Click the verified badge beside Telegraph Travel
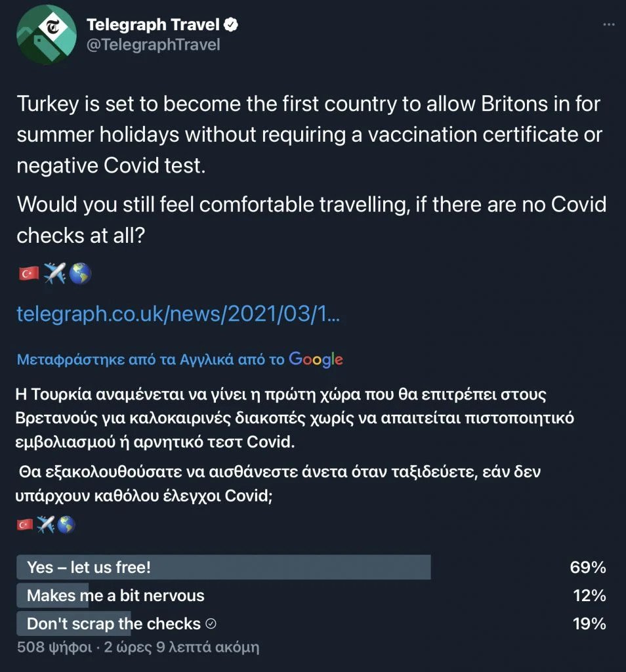The image size is (626, 672). coord(232,25)
